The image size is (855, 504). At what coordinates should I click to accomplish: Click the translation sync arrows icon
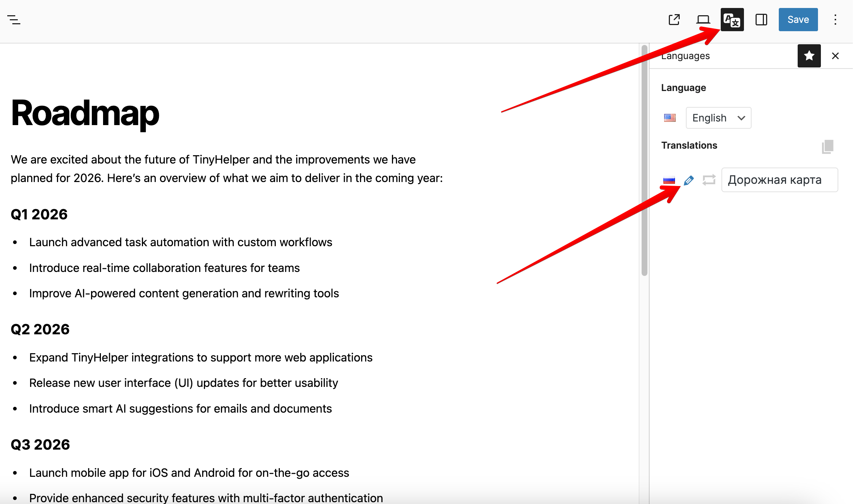coord(709,180)
